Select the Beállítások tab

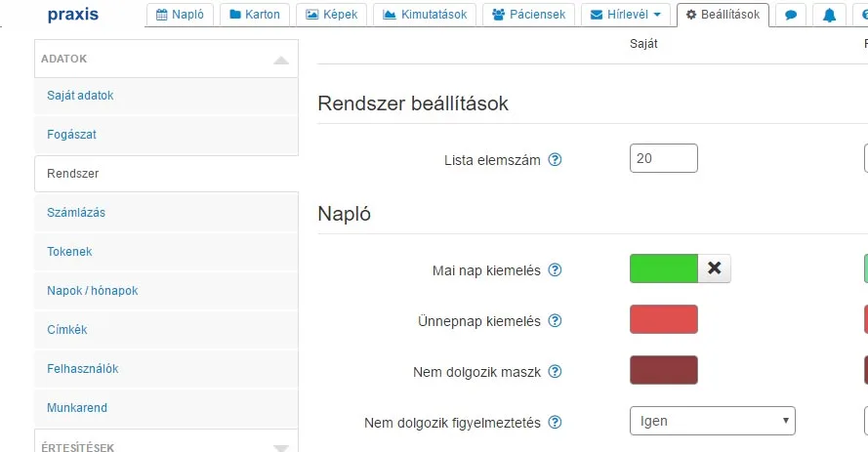(x=723, y=15)
